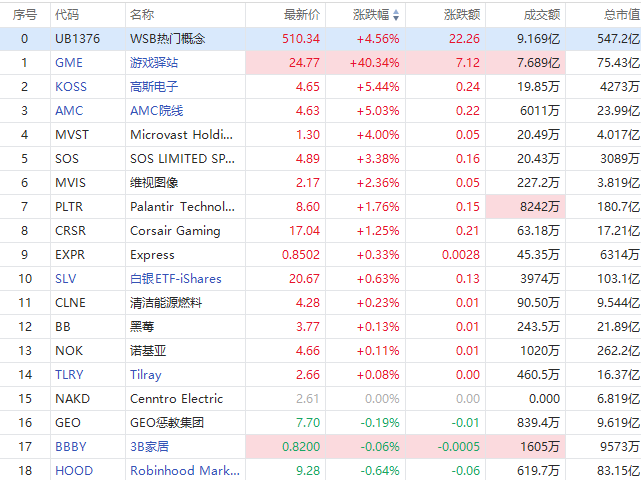Sort by 成交额 column header

[x=542, y=15]
